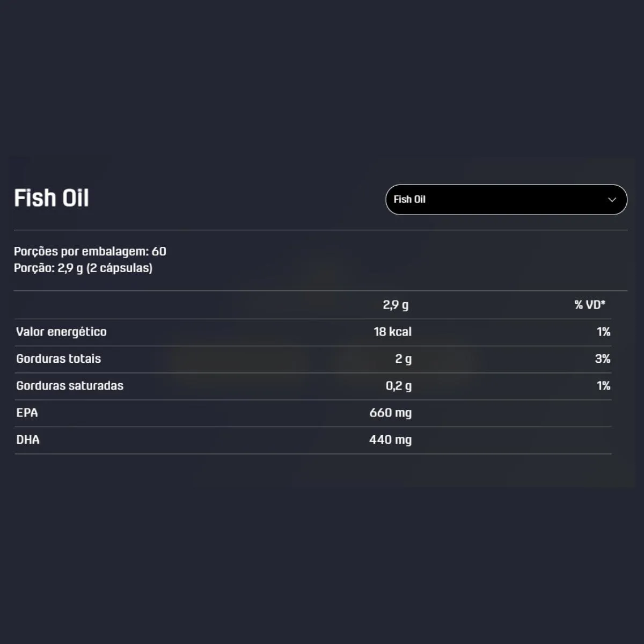Screen dimensions: 644x644
Task: Click the 1% value for Valor energético
Action: click(x=604, y=332)
